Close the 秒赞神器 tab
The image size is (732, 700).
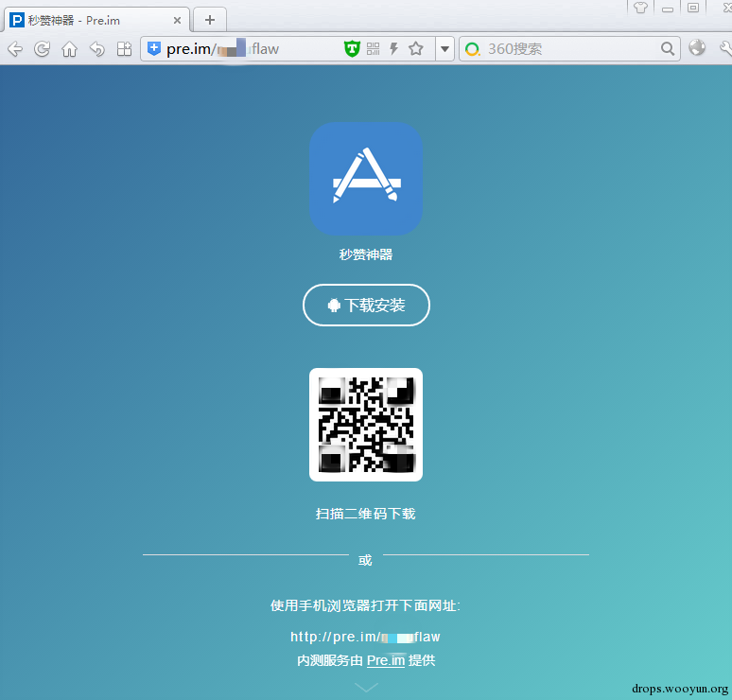click(178, 21)
